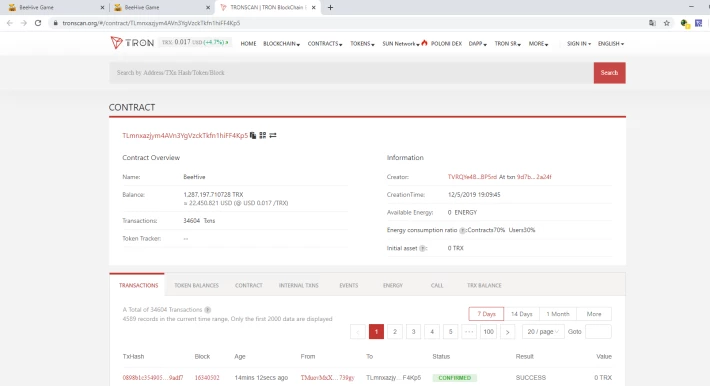The image size is (710, 386).
Task: Select the 14 Days range
Action: [522, 314]
